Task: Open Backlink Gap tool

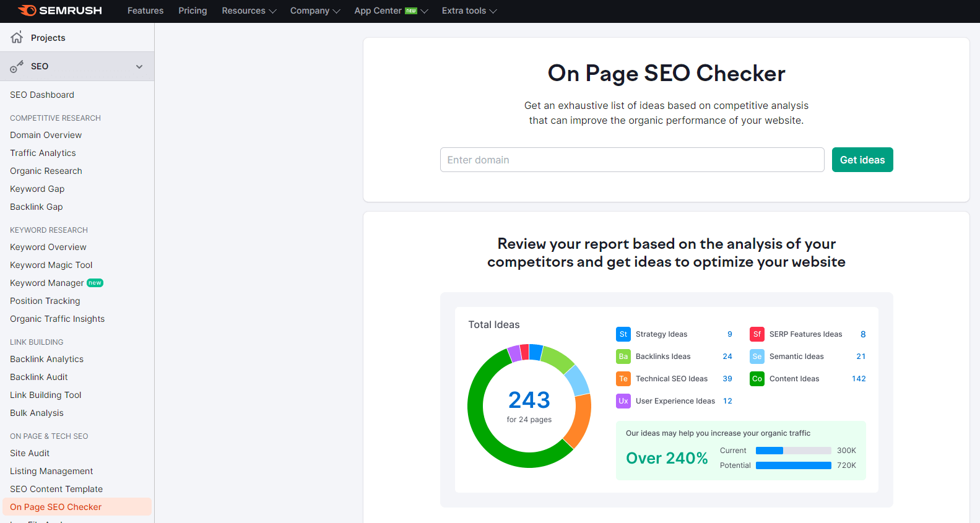Action: 37,207
